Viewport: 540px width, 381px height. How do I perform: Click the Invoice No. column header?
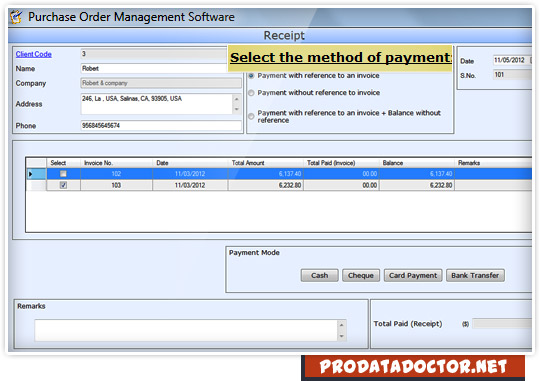116,163
